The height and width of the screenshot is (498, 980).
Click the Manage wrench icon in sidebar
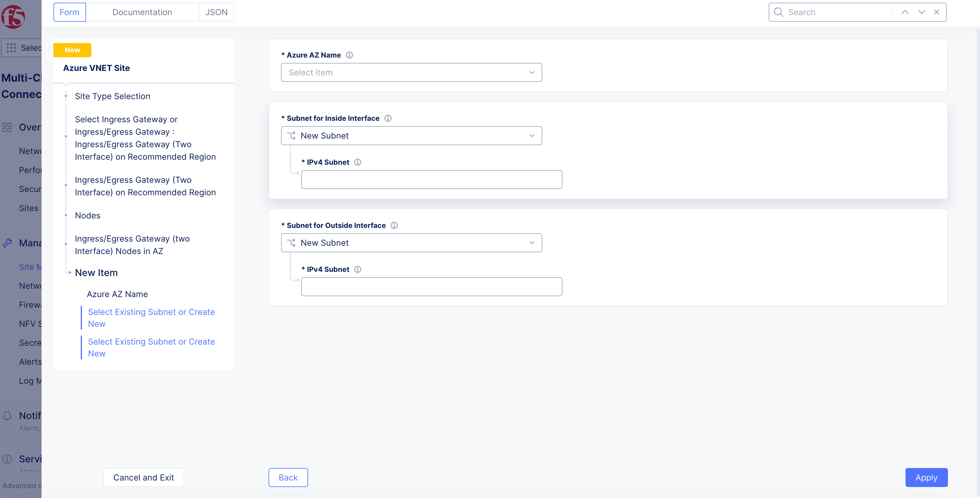[7, 243]
